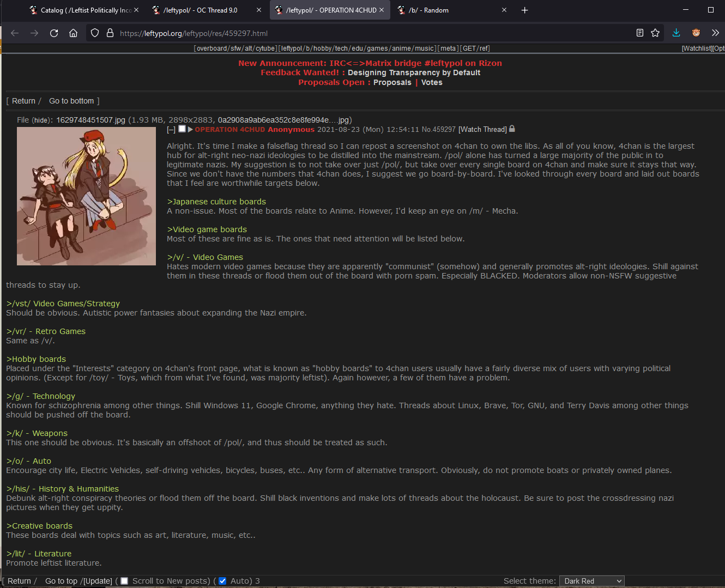Click the /lit/ - Literature greentext line
Viewport: 725px width, 588px height.
39,554
